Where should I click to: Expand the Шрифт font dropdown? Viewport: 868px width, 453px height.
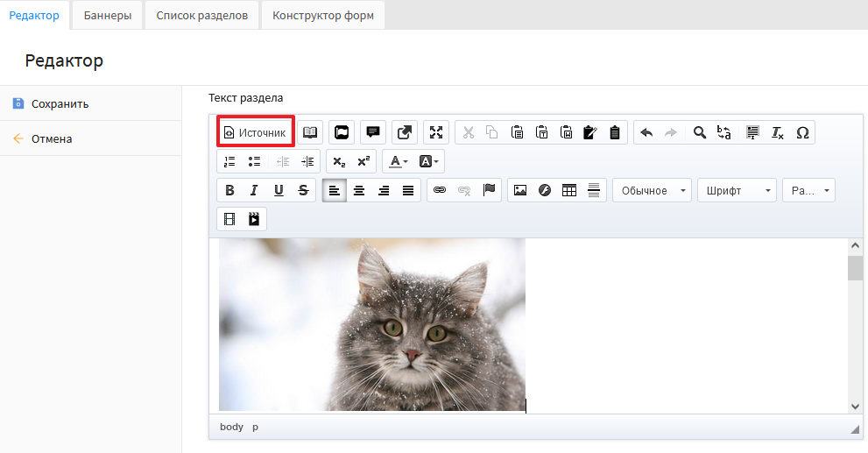[x=737, y=190]
